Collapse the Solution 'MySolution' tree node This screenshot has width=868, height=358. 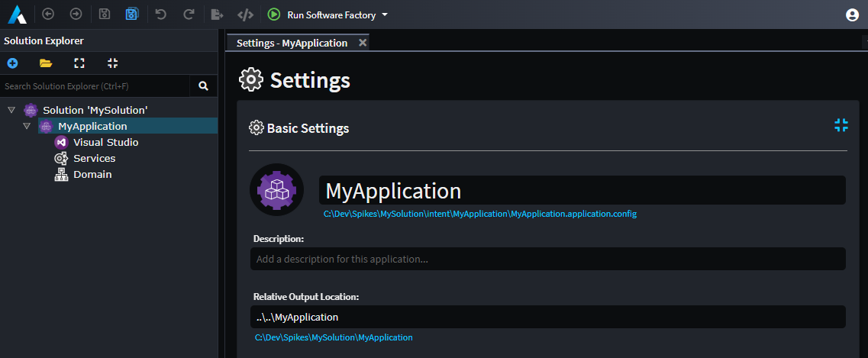(x=11, y=110)
